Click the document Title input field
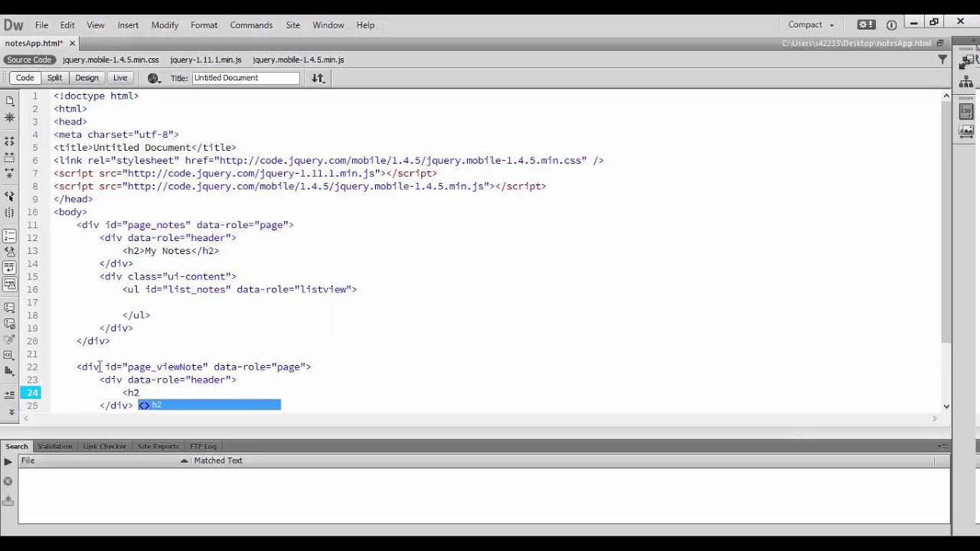Image resolution: width=980 pixels, height=551 pixels. 246,78
